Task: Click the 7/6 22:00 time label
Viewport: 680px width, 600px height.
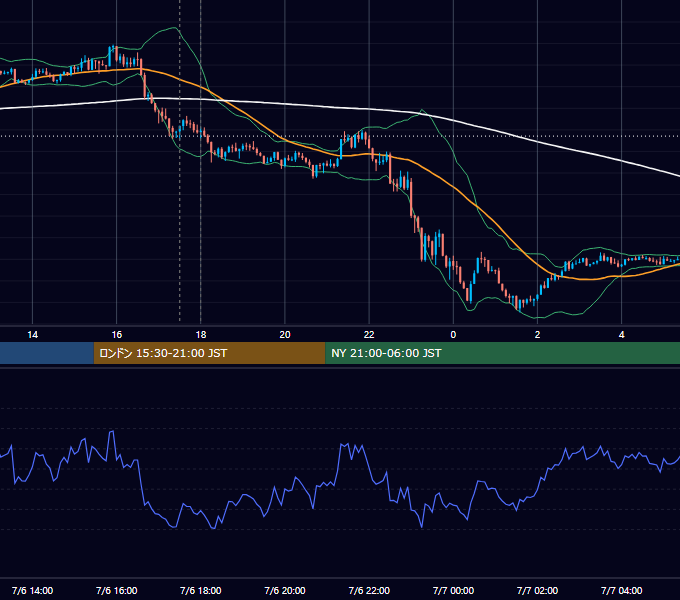Action: tap(369, 590)
